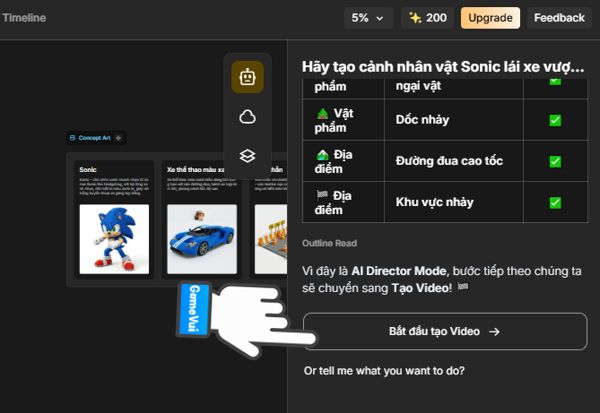Open the Feedback button
Image resolution: width=600 pixels, height=413 pixels.
tap(559, 18)
